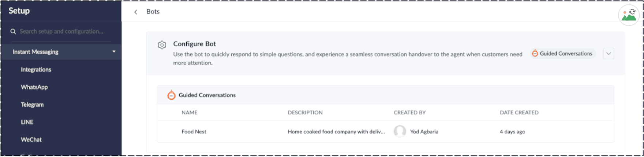Click the orange bot icon in the Guided Conversations pill
The width and height of the screenshot is (644, 157).
pyautogui.click(x=535, y=53)
